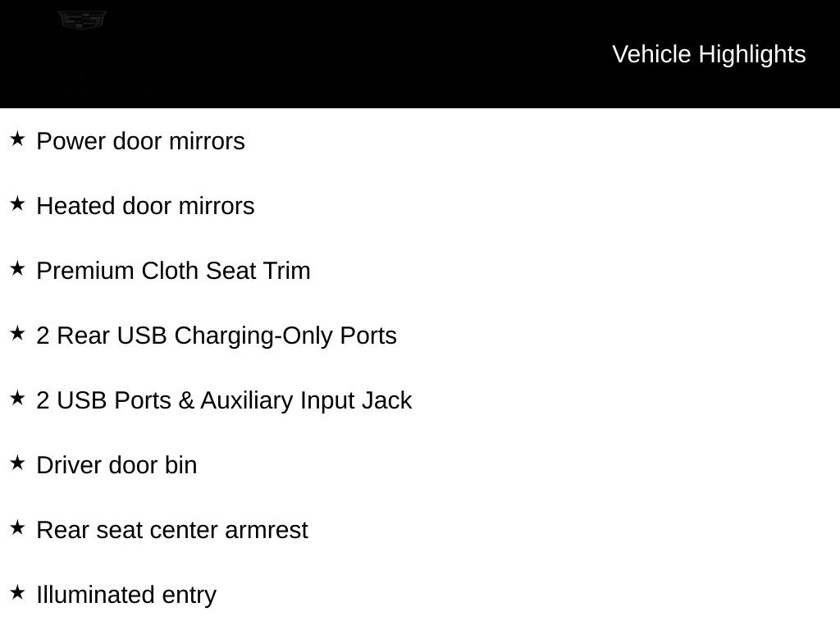This screenshot has height=630, width=840.
Task: Click the star beside Premium Cloth Seat Trim
Action: 17,268
